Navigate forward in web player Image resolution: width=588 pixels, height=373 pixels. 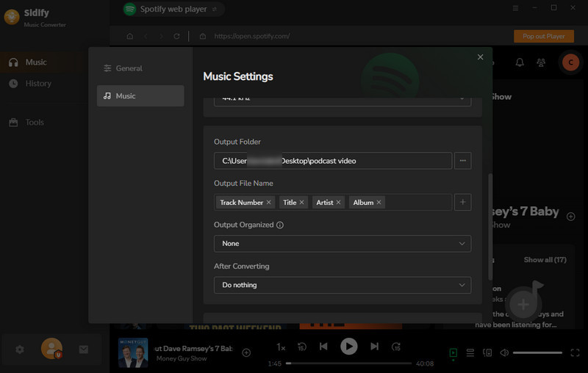(x=161, y=36)
